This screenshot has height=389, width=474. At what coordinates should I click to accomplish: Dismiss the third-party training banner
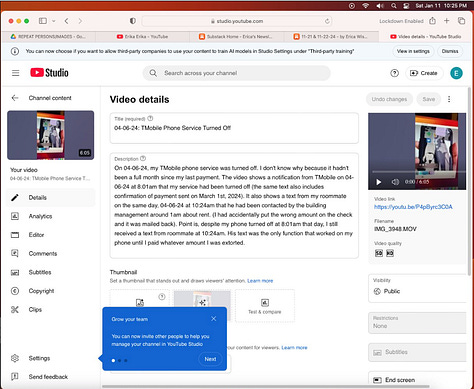(450, 51)
